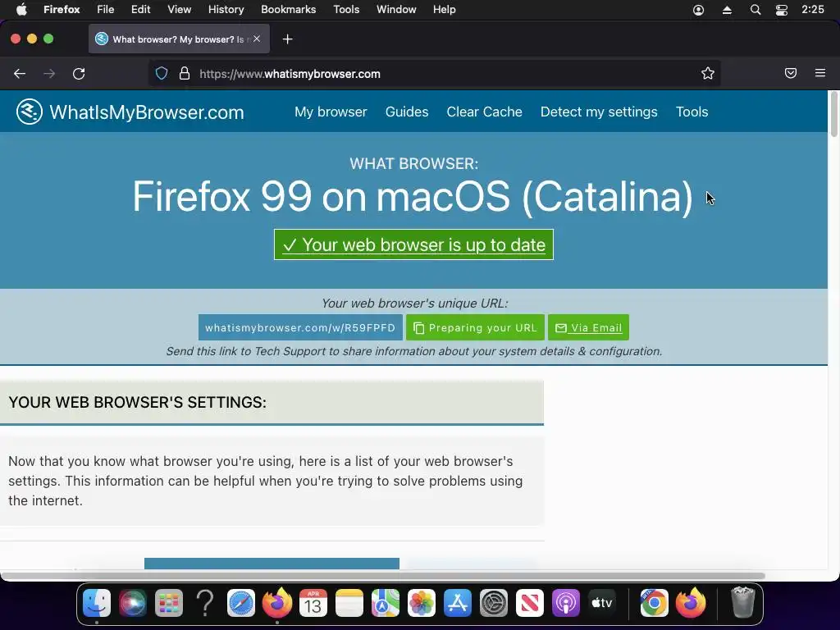Open the Firefox hamburger application menu
This screenshot has width=840, height=630.
[x=820, y=73]
